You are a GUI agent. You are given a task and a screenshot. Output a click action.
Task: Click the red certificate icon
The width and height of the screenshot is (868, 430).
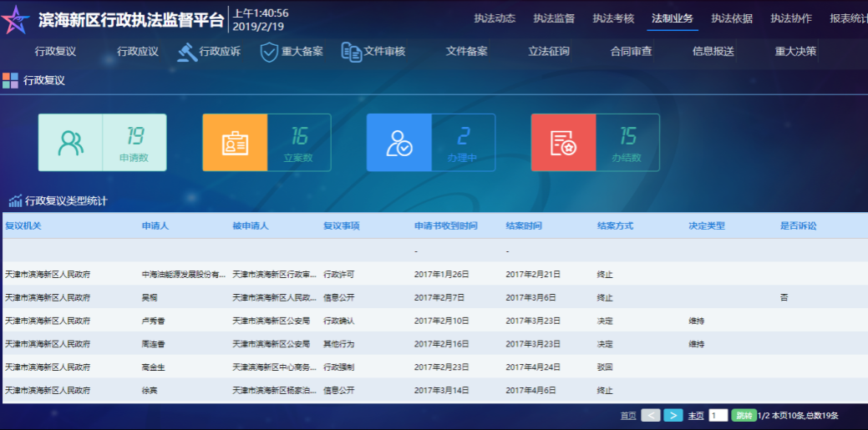pos(564,143)
